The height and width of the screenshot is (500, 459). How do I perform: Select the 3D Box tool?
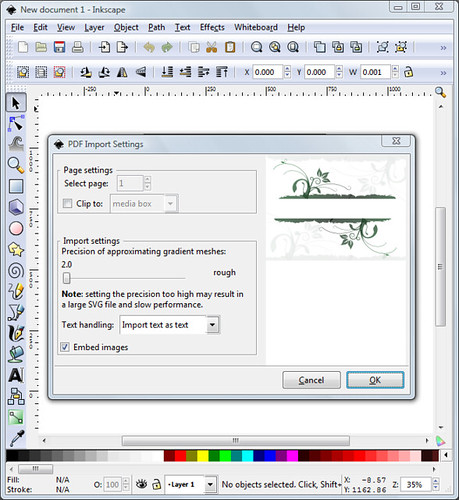coord(16,207)
